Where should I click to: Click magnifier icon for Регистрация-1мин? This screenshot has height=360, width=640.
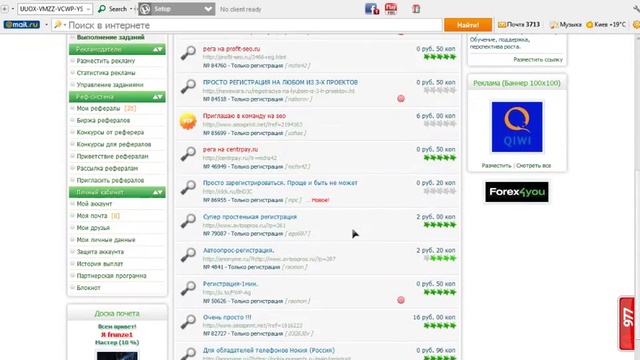188,289
